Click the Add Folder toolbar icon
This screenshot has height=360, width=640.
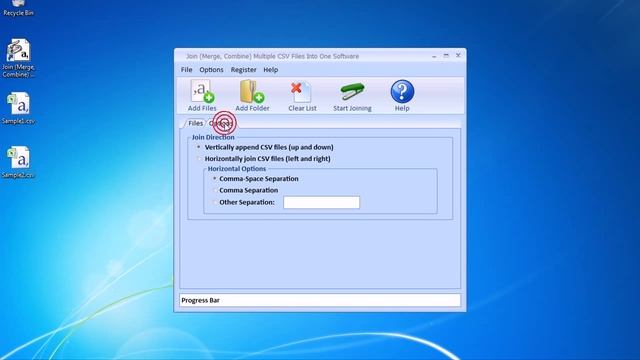(252, 91)
